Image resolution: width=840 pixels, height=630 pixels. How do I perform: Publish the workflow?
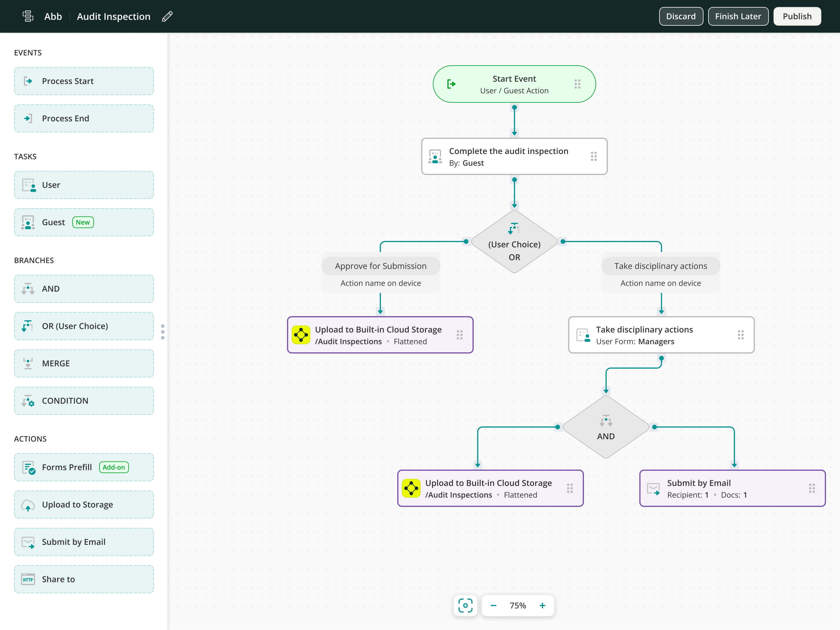click(797, 16)
